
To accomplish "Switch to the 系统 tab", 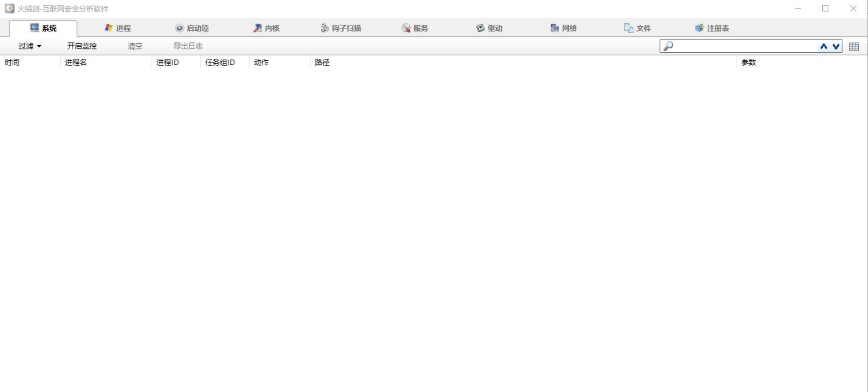I will 43,28.
